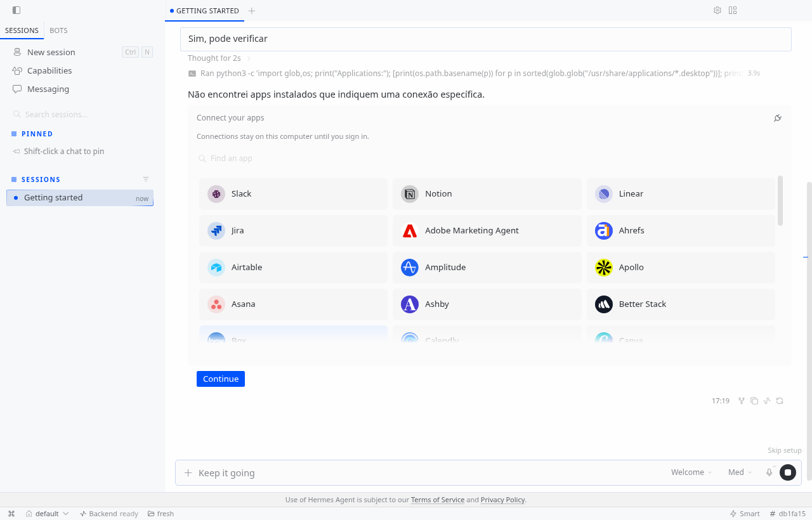Toggle the sidebar panel icon
Image resolution: width=812 pixels, height=520 pixels.
point(16,10)
